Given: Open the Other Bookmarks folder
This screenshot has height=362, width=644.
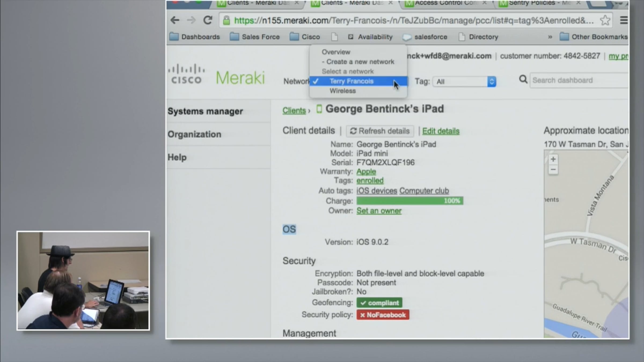Looking at the screenshot, I should point(594,37).
